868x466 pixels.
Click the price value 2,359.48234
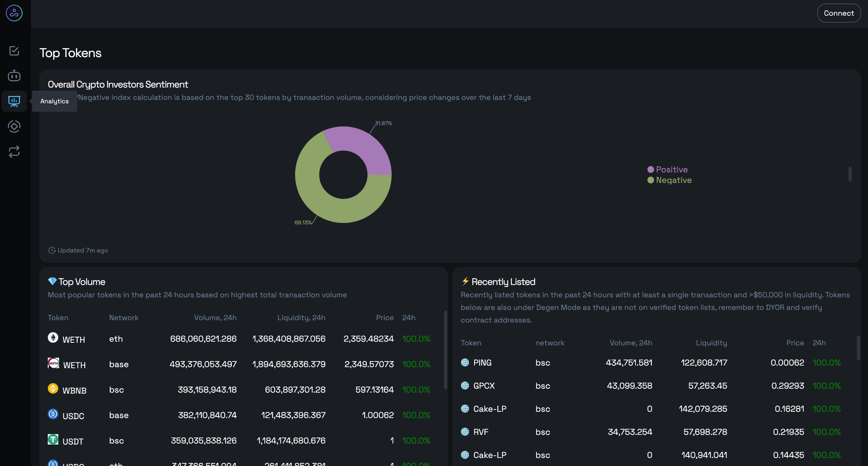pos(368,339)
